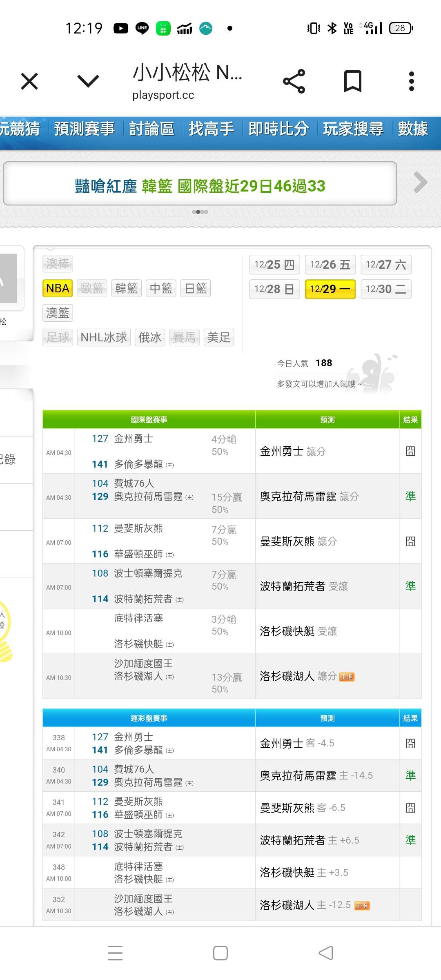Switch to the 韓籃 league filter
Image resolution: width=441 pixels, height=980 pixels.
tap(127, 288)
